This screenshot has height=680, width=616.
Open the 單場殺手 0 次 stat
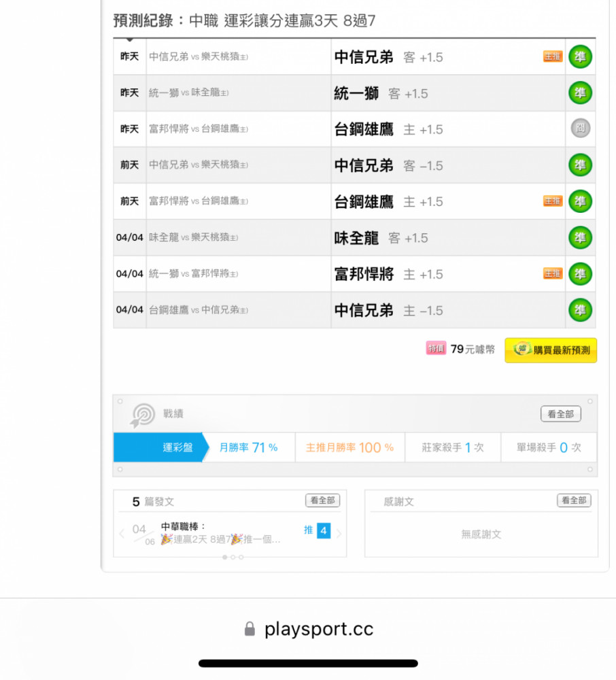pos(549,447)
